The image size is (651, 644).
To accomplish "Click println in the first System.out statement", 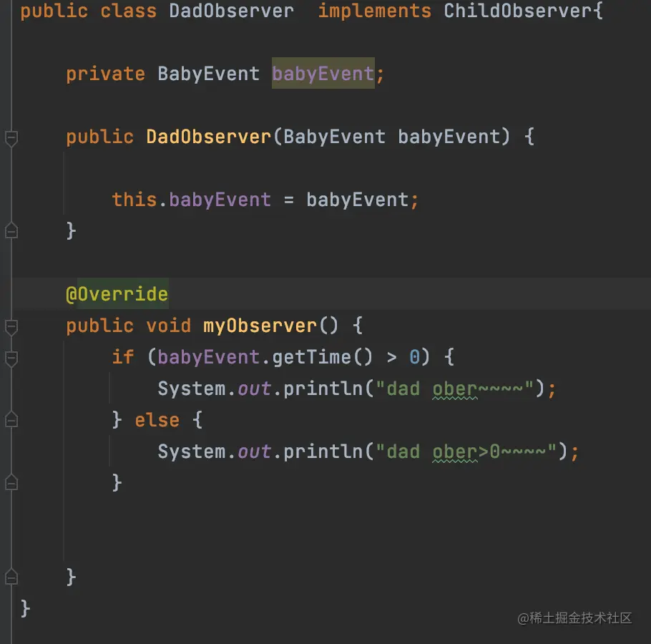I will click(x=323, y=389).
